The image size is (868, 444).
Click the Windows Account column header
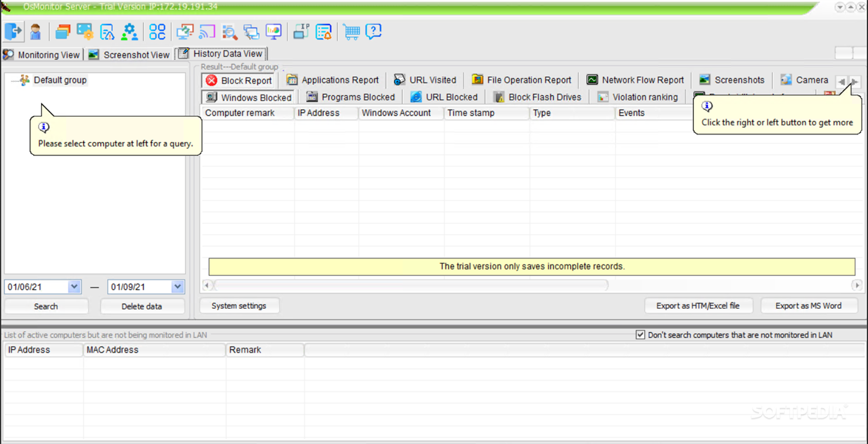(x=402, y=113)
